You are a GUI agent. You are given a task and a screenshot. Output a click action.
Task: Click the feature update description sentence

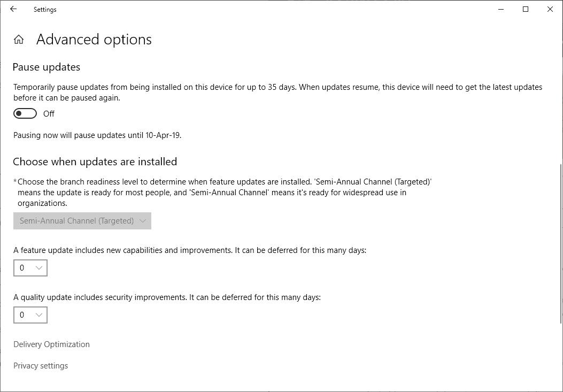coord(190,250)
